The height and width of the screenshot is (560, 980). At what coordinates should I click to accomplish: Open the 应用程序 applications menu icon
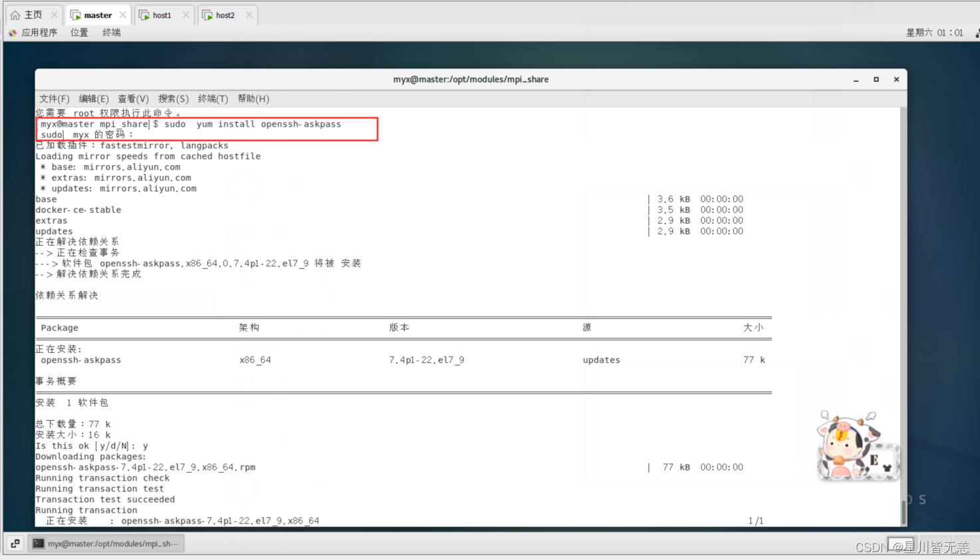tap(12, 32)
